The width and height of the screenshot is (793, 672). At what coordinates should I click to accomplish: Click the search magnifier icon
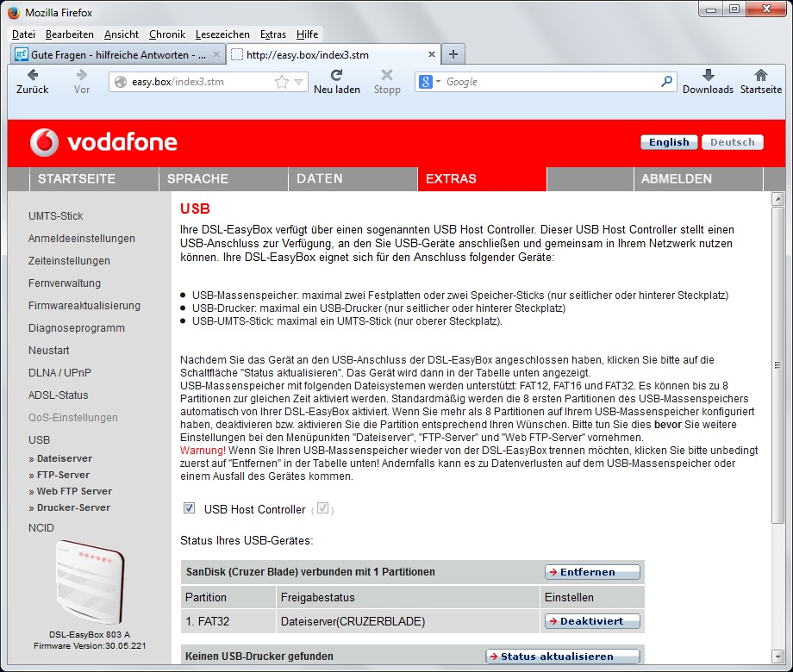click(x=667, y=81)
